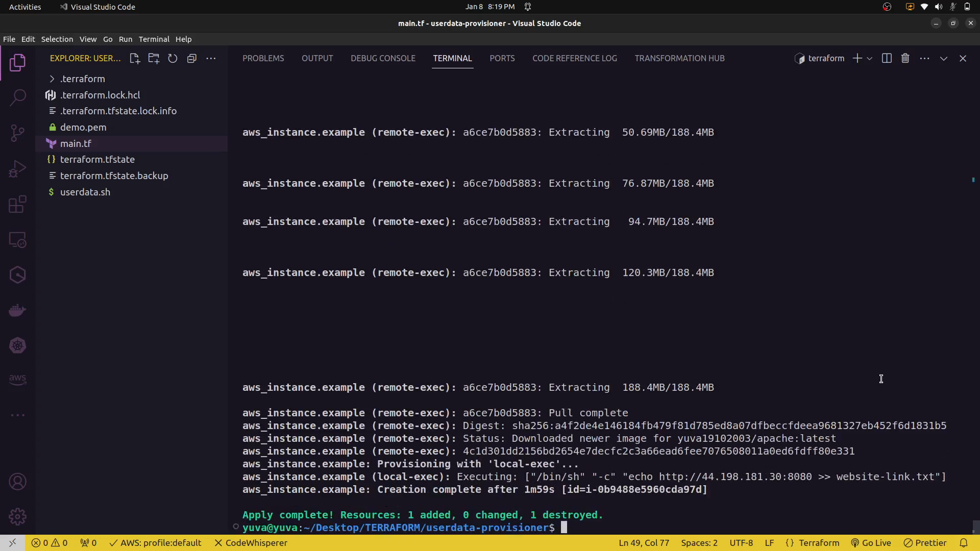The height and width of the screenshot is (551, 980).
Task: Refresh the Explorer file tree
Action: coord(173,59)
